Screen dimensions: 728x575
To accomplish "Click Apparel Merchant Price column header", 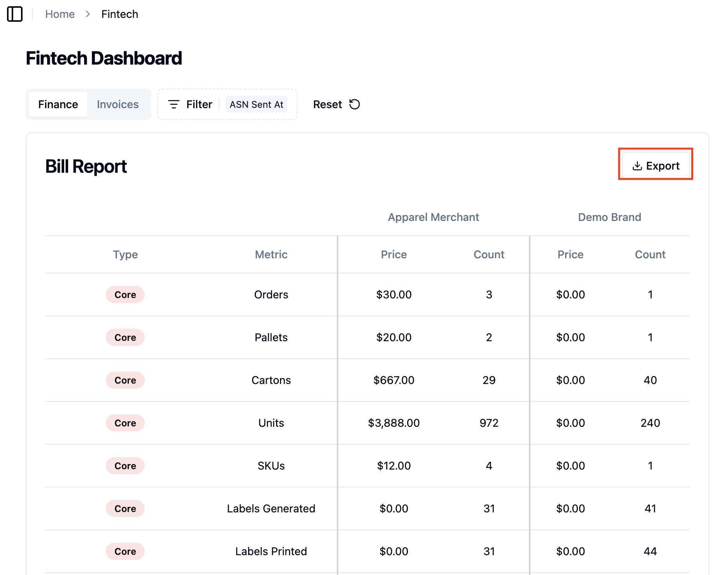I will click(394, 254).
